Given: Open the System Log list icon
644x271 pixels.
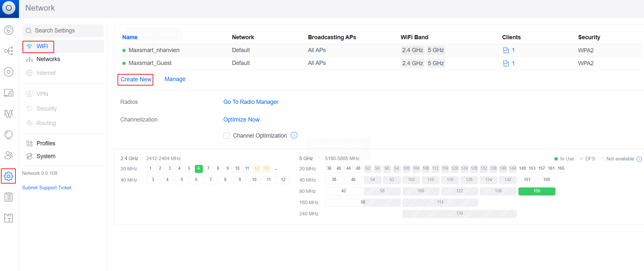Looking at the screenshot, I should coord(9,197).
